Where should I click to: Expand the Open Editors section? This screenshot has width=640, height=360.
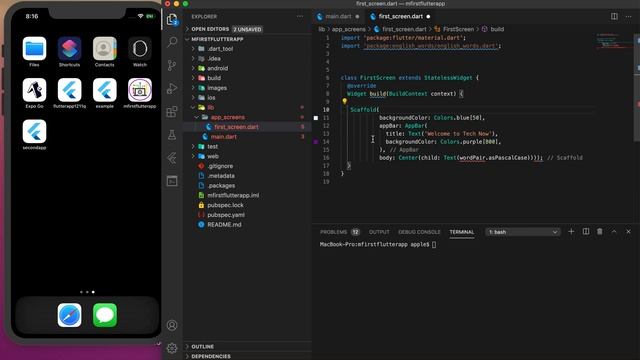247,29
